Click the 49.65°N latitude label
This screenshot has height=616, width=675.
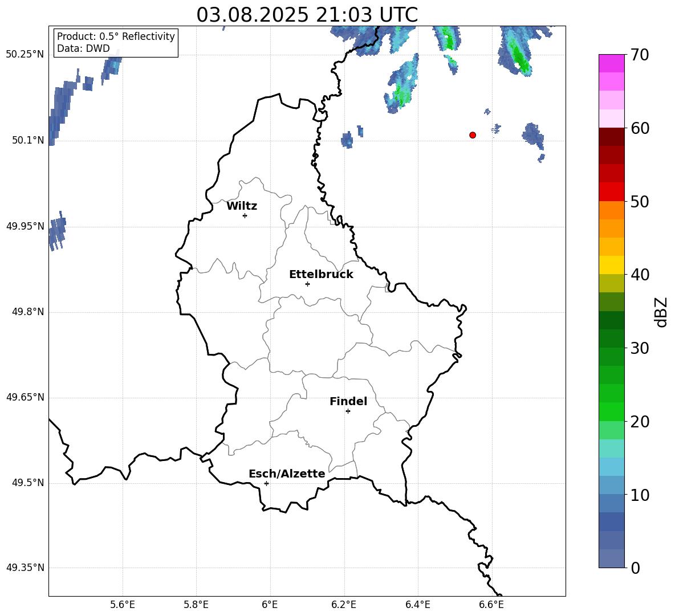[25, 397]
